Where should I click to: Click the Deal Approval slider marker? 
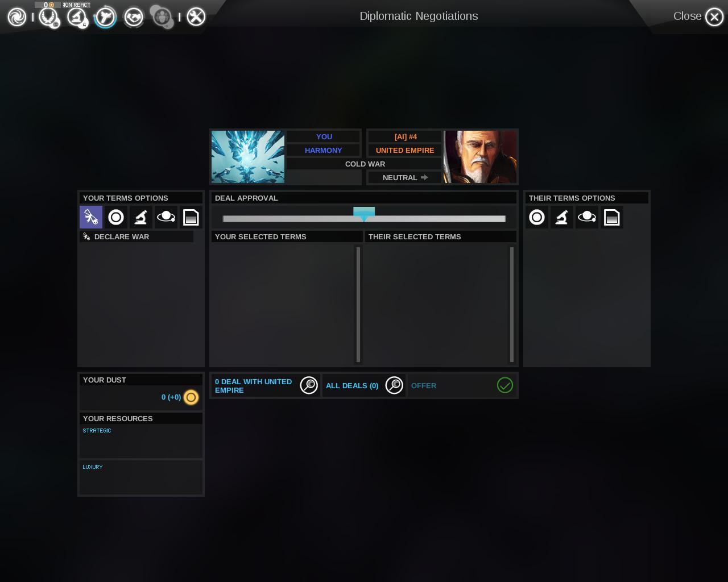tap(364, 214)
